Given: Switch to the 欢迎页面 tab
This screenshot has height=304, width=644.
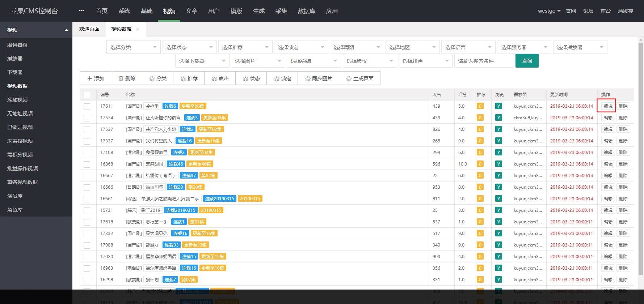Looking at the screenshot, I should (x=89, y=29).
